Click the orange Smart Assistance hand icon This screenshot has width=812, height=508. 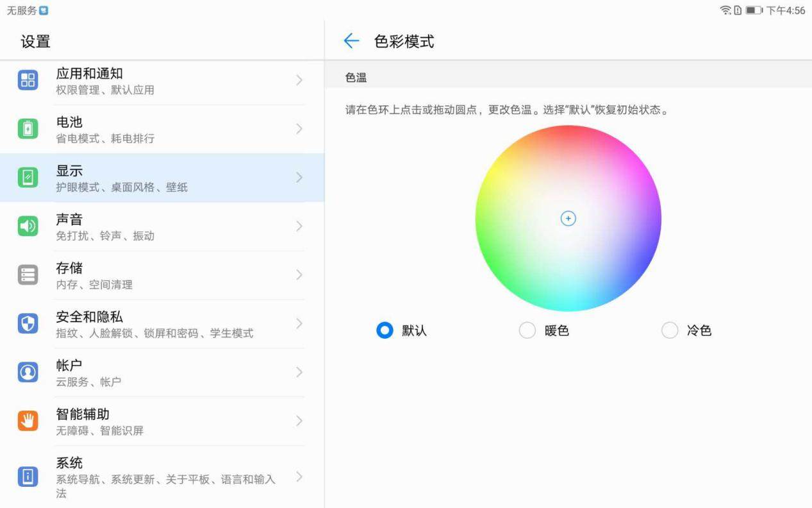click(28, 421)
